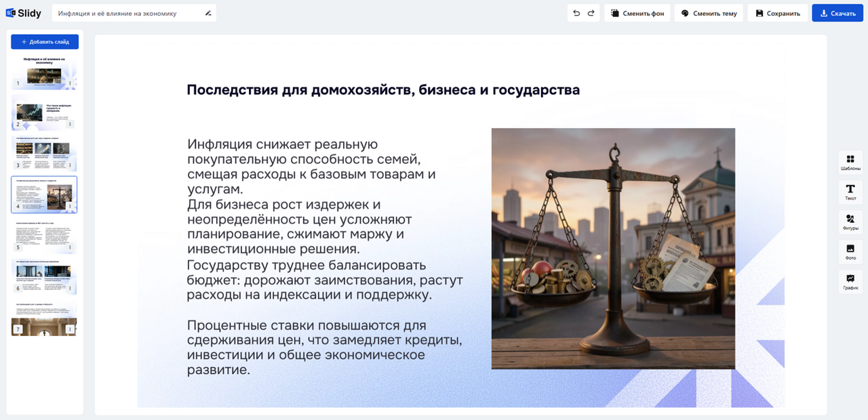The image size is (868, 420).
Task: Open the График chart tool
Action: tap(850, 282)
